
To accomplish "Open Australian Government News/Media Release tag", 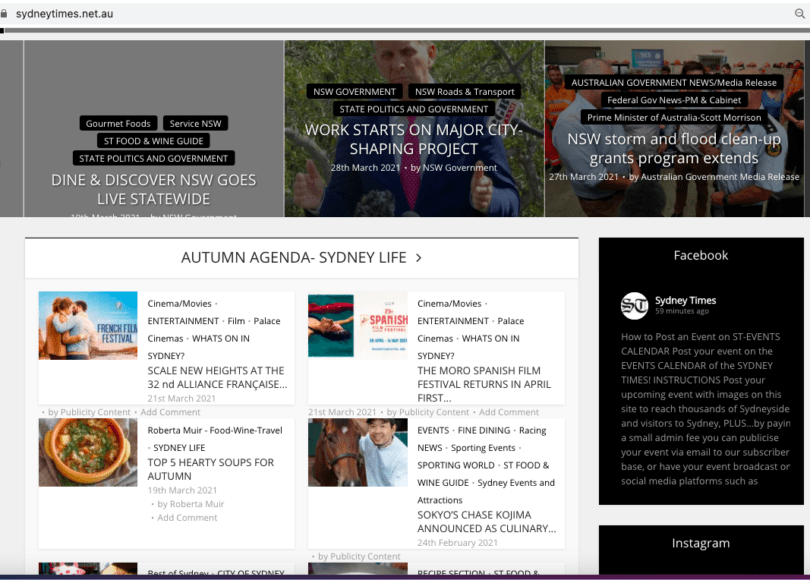I will pyautogui.click(x=674, y=83).
